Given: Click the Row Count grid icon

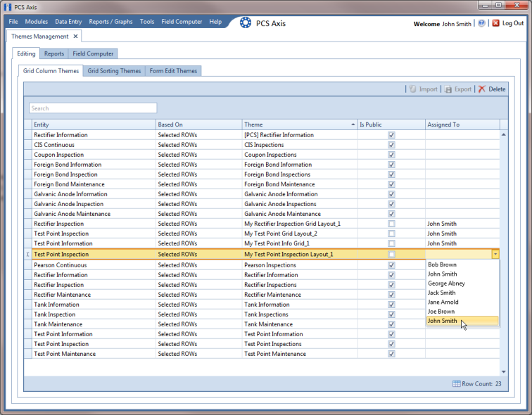Looking at the screenshot, I should click(456, 384).
